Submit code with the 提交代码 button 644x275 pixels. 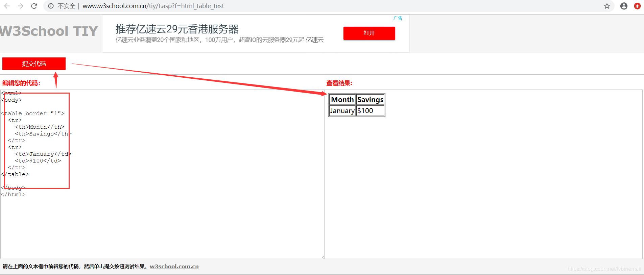click(34, 64)
